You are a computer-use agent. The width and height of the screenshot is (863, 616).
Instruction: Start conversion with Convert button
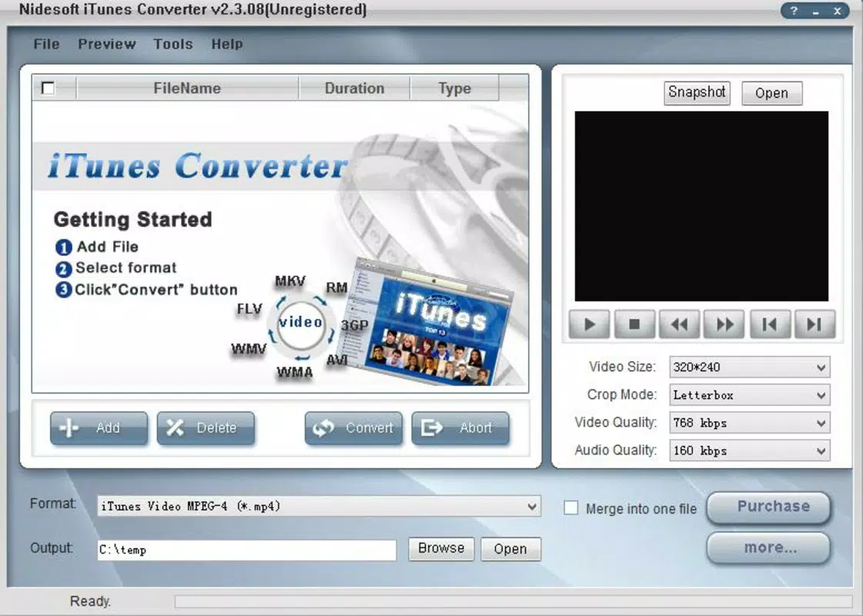353,427
